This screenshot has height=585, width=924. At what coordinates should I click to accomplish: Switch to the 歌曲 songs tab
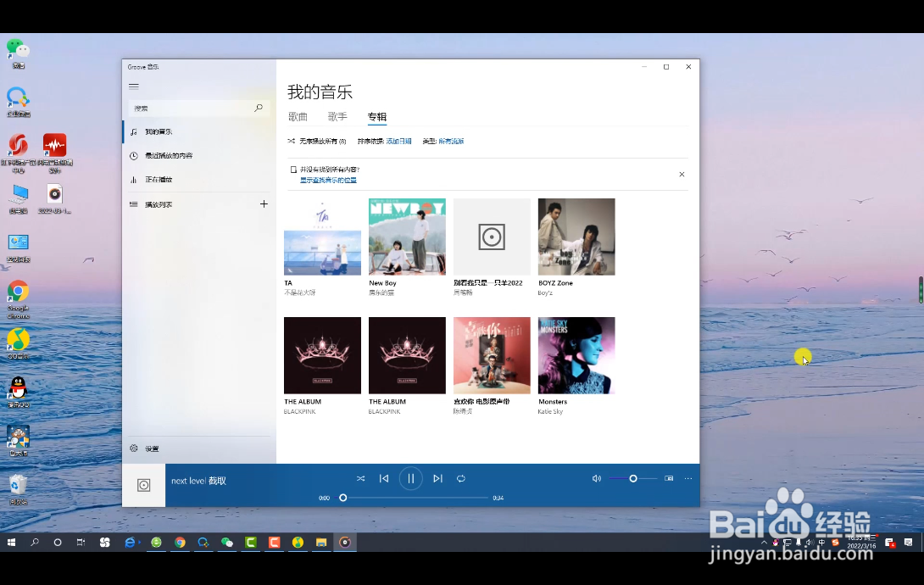(x=298, y=117)
